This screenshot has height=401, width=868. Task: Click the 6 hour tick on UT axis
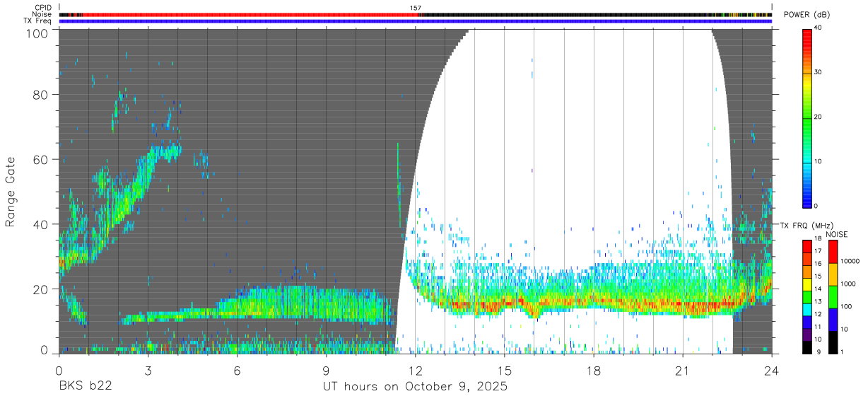237,370
